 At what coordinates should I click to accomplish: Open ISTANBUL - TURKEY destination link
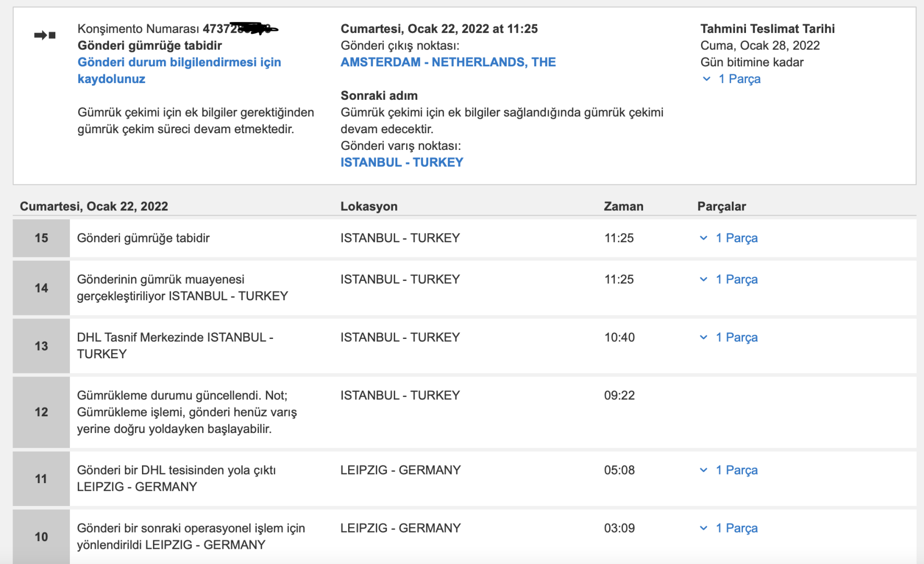pyautogui.click(x=401, y=162)
